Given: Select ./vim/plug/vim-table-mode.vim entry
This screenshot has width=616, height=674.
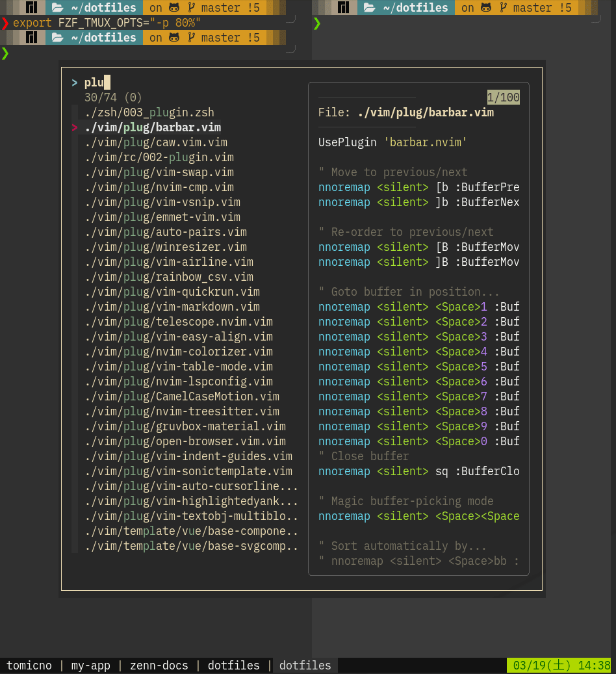Looking at the screenshot, I should (179, 367).
